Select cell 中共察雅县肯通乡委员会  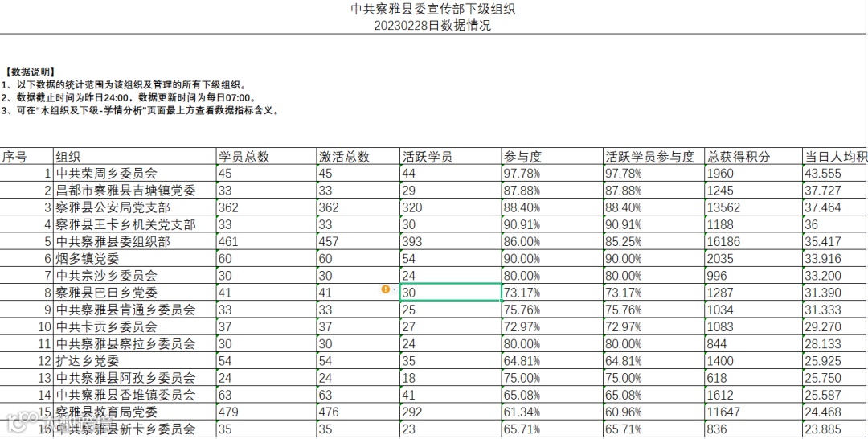[134, 310]
